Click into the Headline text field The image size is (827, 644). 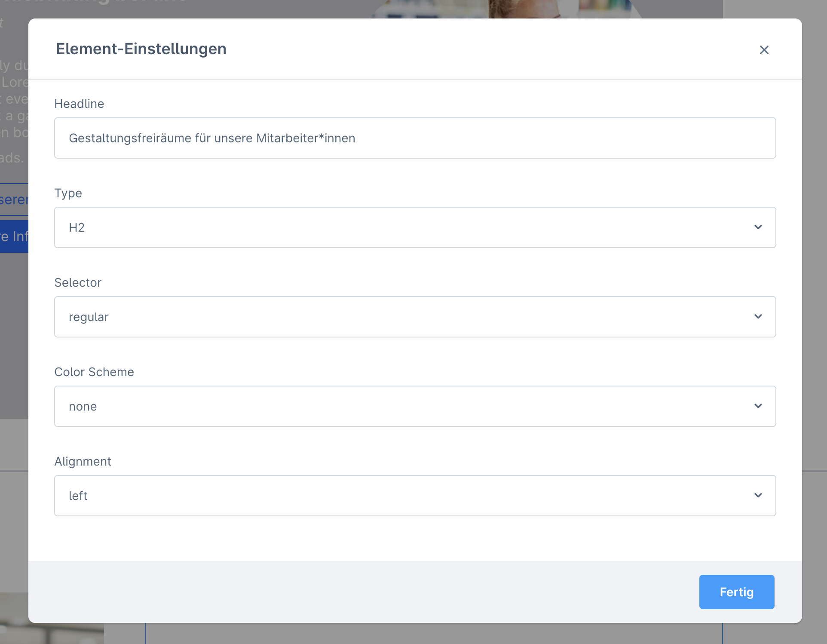pos(415,138)
